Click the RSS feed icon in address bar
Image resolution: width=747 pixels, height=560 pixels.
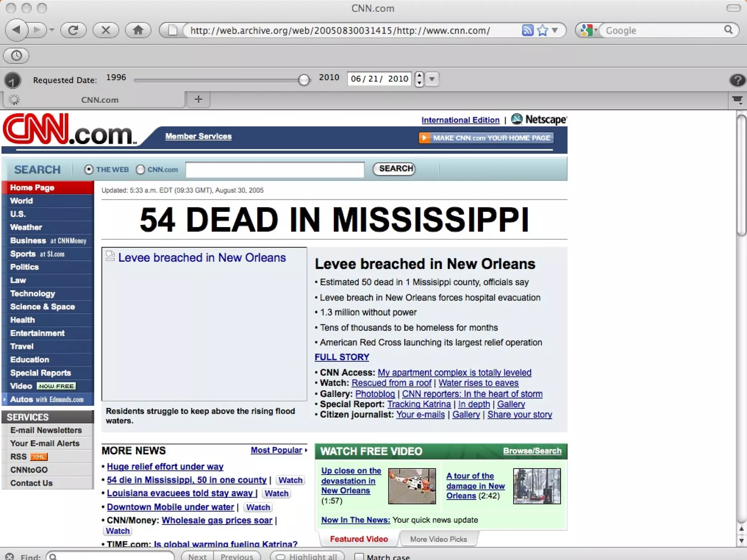527,30
